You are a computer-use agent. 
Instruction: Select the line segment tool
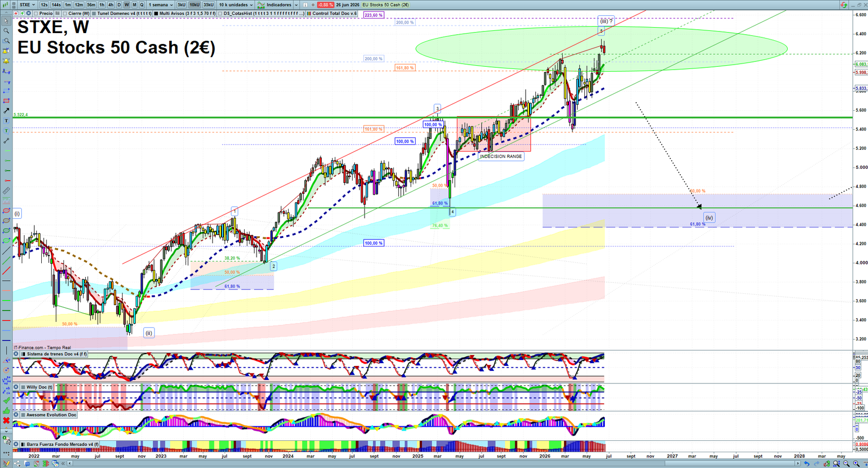pos(7,141)
